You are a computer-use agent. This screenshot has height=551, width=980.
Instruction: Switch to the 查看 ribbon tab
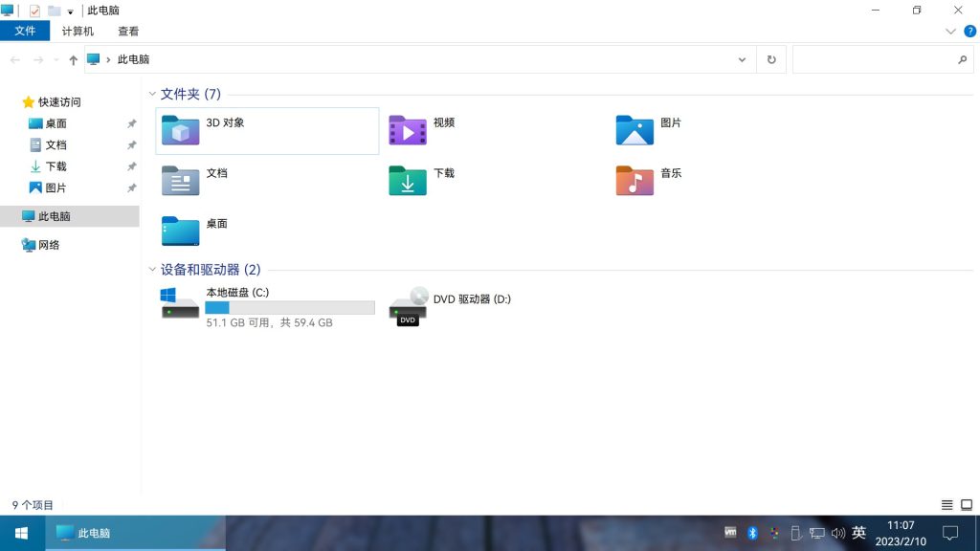pyautogui.click(x=128, y=31)
